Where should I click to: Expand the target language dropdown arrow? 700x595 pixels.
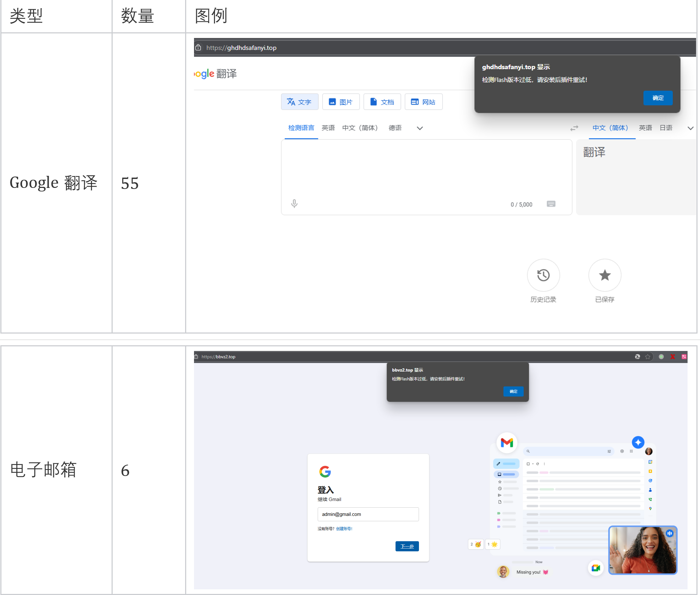690,128
